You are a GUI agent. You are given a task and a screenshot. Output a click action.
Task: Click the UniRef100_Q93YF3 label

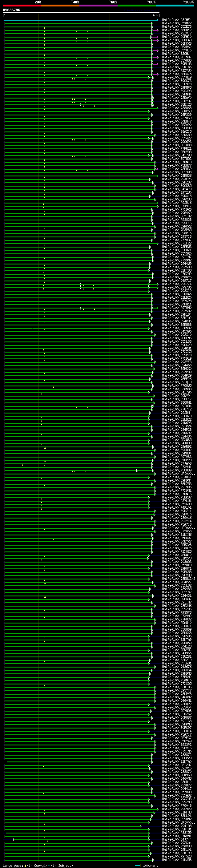[x=177, y=362]
